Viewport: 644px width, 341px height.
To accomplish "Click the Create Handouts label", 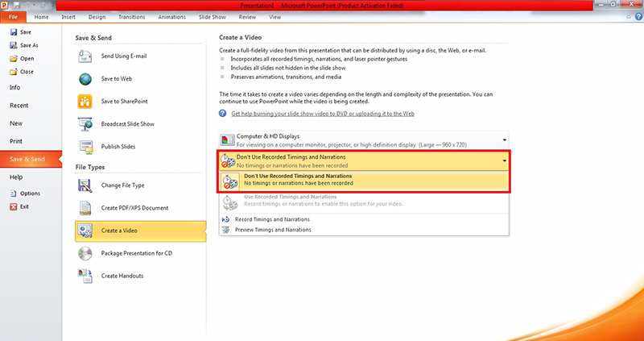I will (122, 276).
